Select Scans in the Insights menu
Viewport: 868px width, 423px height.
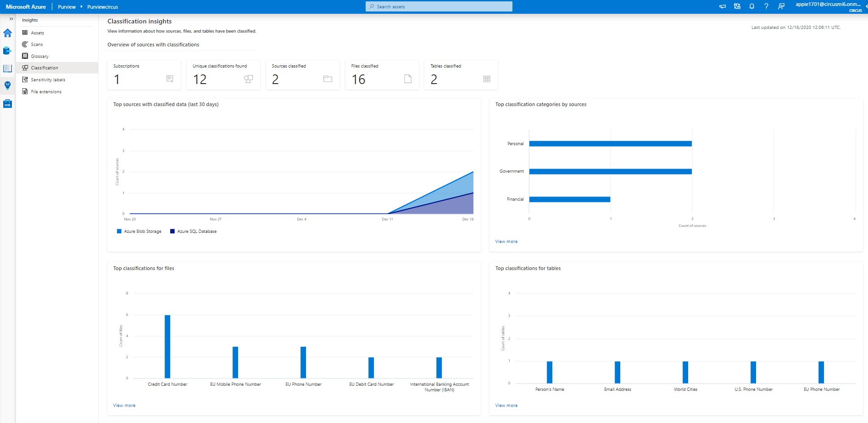pos(37,45)
